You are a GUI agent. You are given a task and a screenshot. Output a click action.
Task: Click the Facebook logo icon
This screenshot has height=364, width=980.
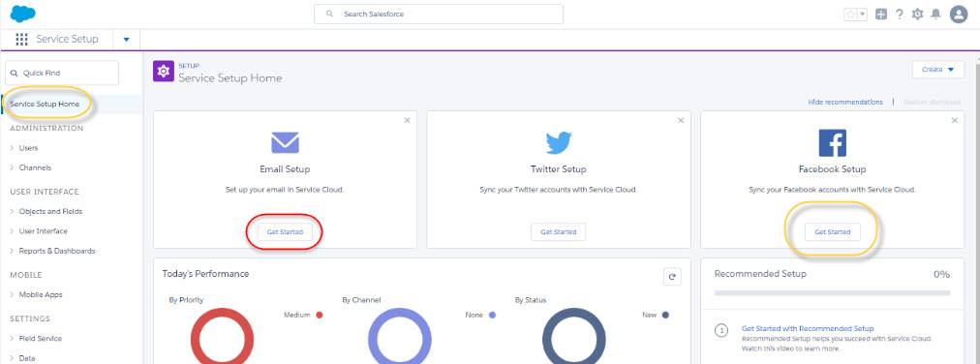[x=832, y=143]
